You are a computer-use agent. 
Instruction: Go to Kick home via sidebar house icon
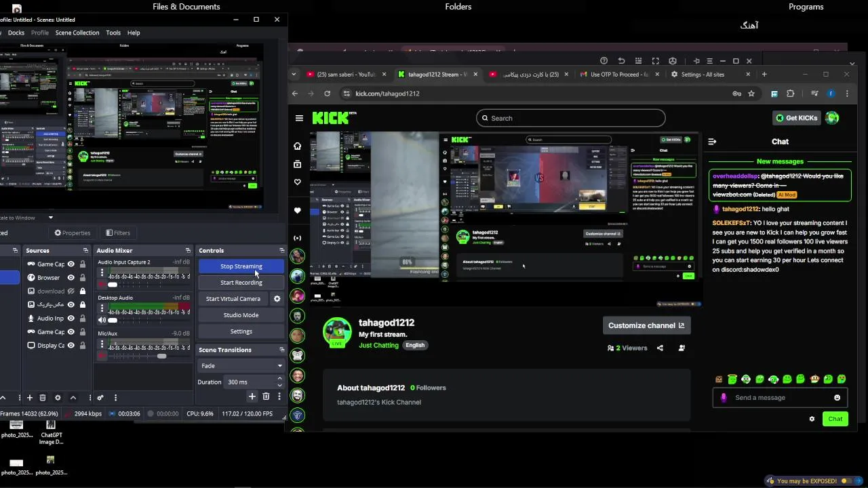point(297,146)
